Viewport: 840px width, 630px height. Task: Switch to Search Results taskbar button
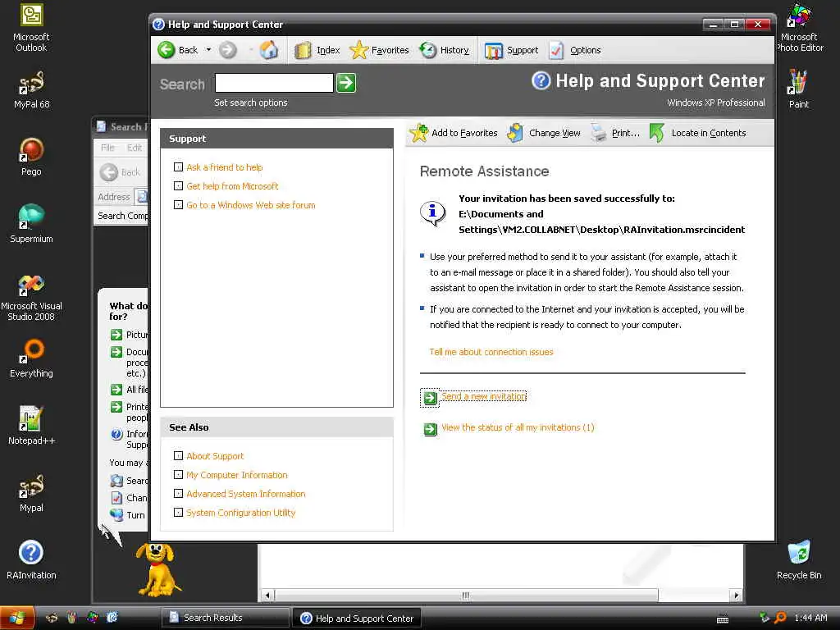point(226,618)
